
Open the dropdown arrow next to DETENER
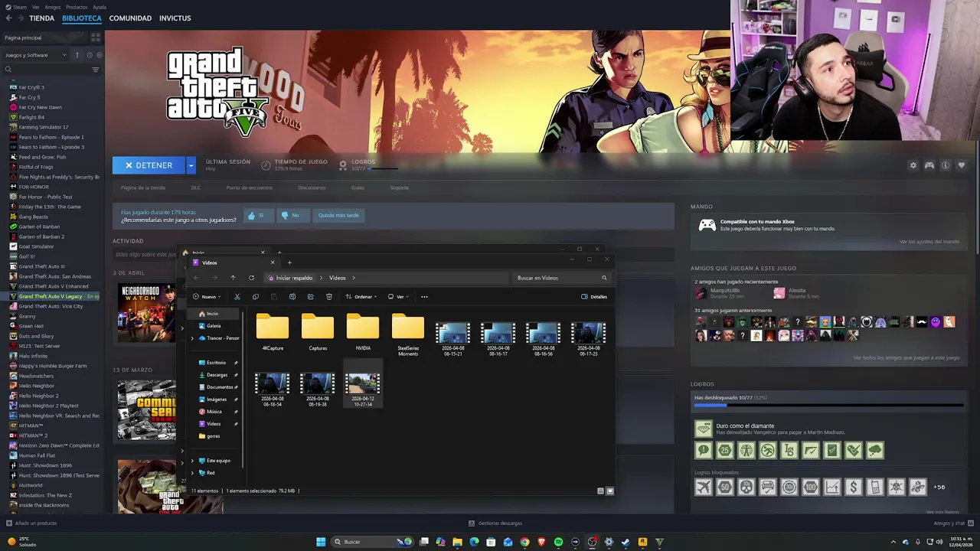tap(191, 165)
